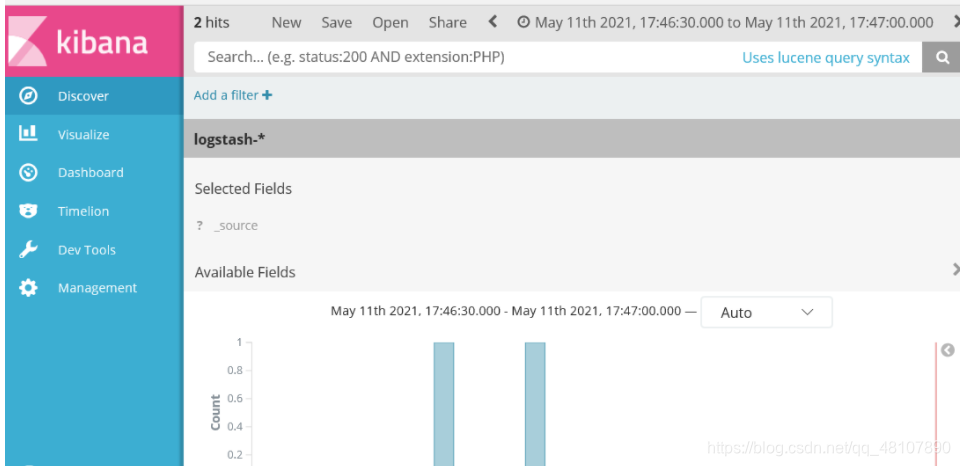
Task: Select the Timelion label in sidebar
Action: pos(83,211)
